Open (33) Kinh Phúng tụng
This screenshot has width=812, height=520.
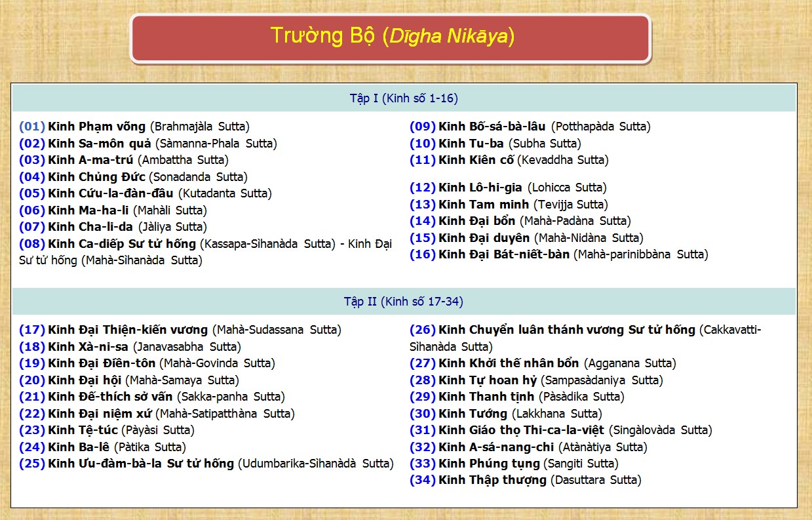click(475, 463)
